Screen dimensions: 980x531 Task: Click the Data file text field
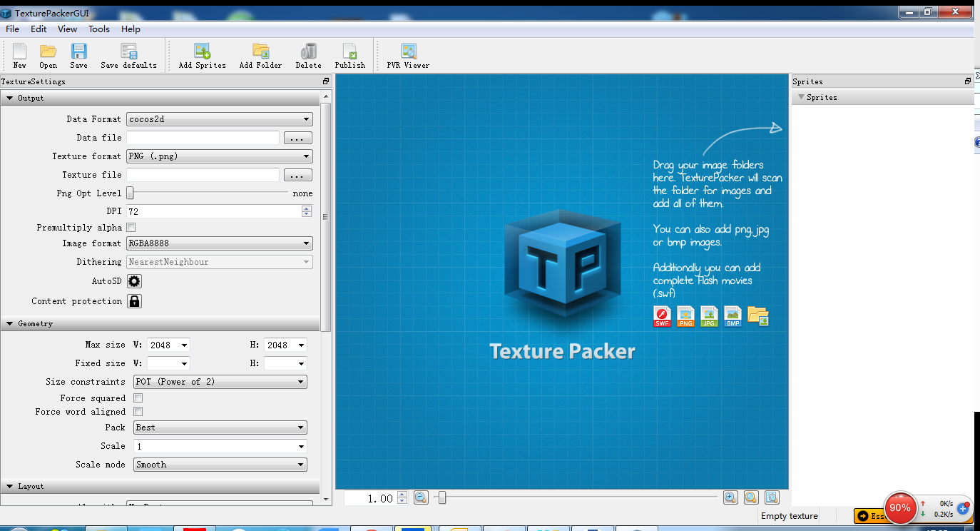(x=203, y=138)
